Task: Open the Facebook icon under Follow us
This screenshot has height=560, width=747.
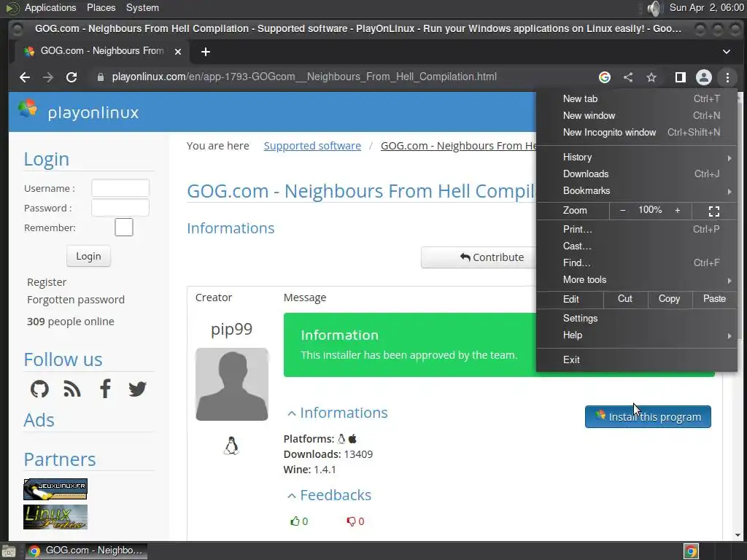Action: click(105, 389)
